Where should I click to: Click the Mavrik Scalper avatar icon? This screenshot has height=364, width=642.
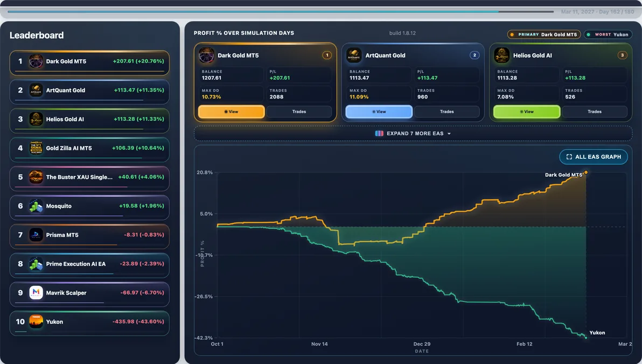point(36,293)
